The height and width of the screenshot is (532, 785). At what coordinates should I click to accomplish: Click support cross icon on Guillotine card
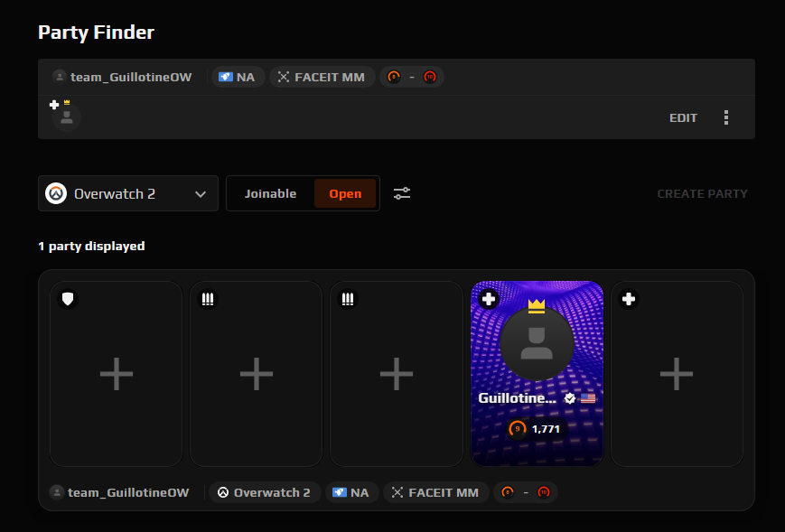pyautogui.click(x=488, y=299)
